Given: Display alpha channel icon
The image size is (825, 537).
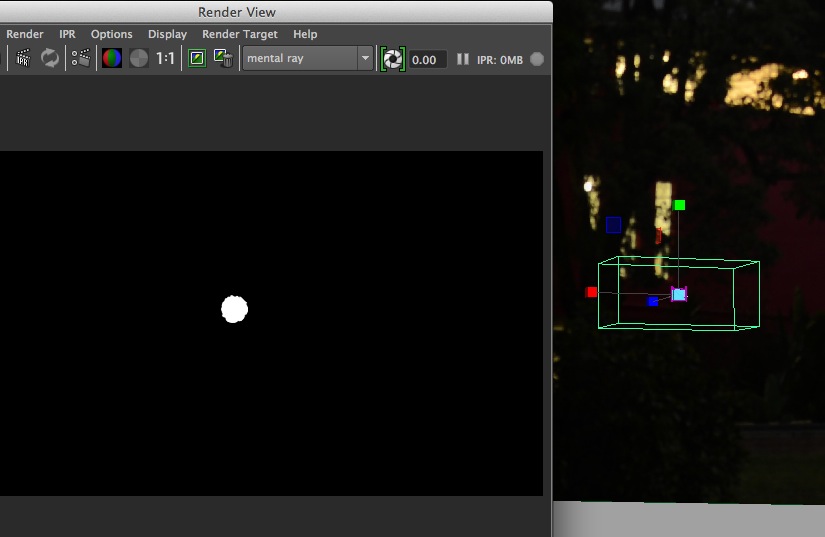Looking at the screenshot, I should coord(138,59).
